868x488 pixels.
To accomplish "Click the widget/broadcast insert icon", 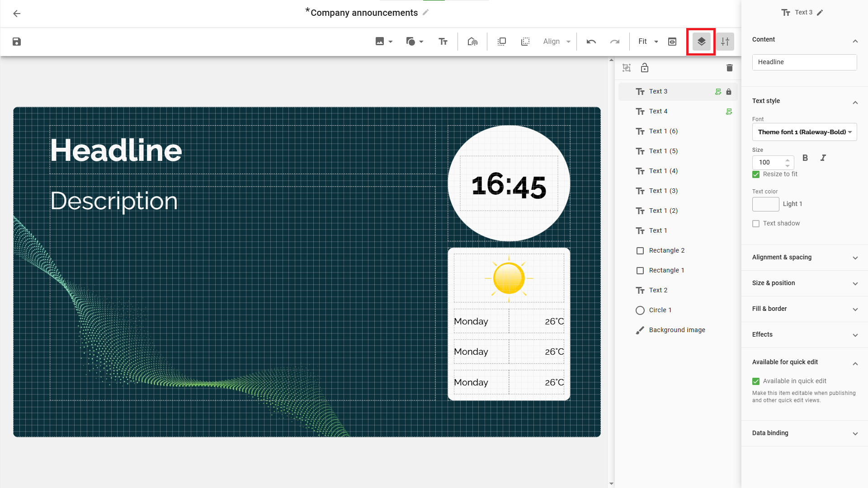I will 472,42.
